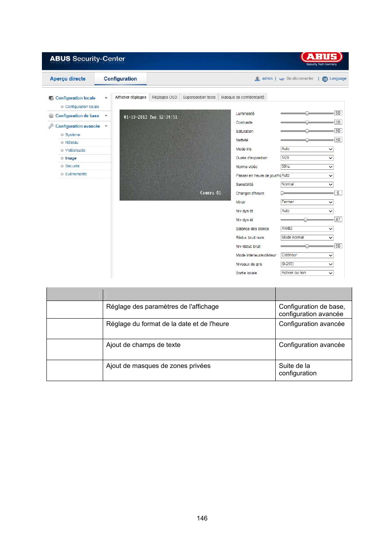Screen dimensions: 392x555
Task: Open the Miroir dropdown
Action: (307, 202)
